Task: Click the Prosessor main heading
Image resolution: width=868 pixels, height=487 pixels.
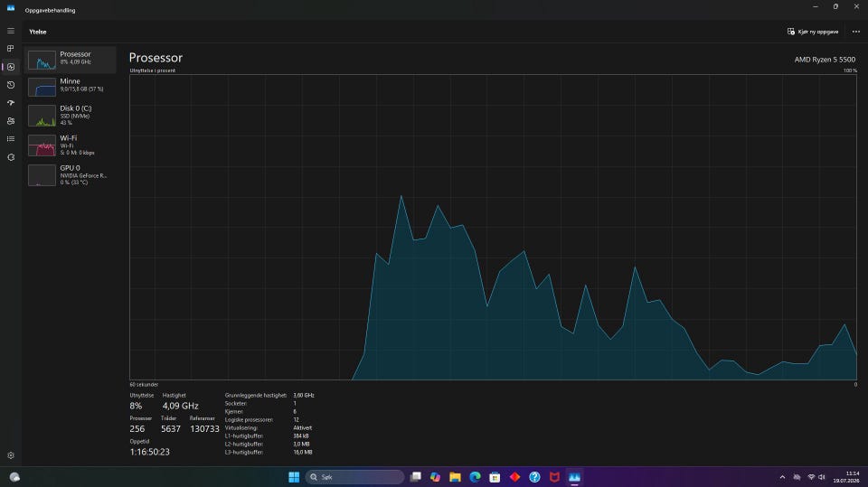Action: click(x=156, y=58)
